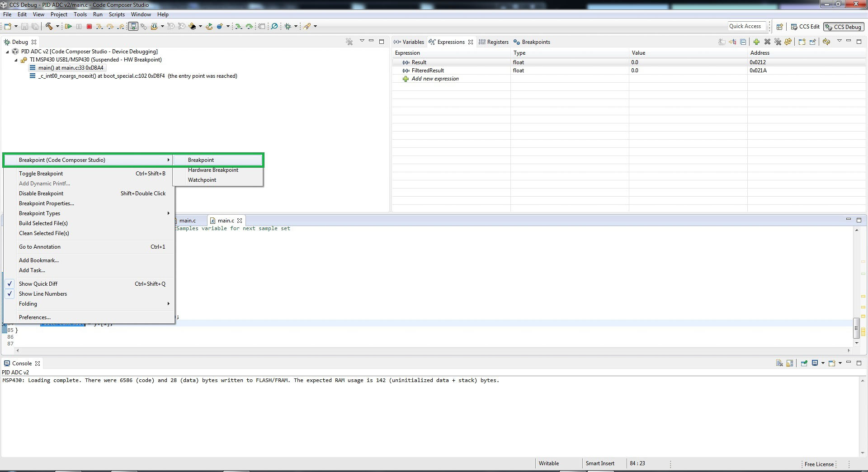
Task: Select Hardware Breakpoint from the submenu
Action: click(213, 170)
